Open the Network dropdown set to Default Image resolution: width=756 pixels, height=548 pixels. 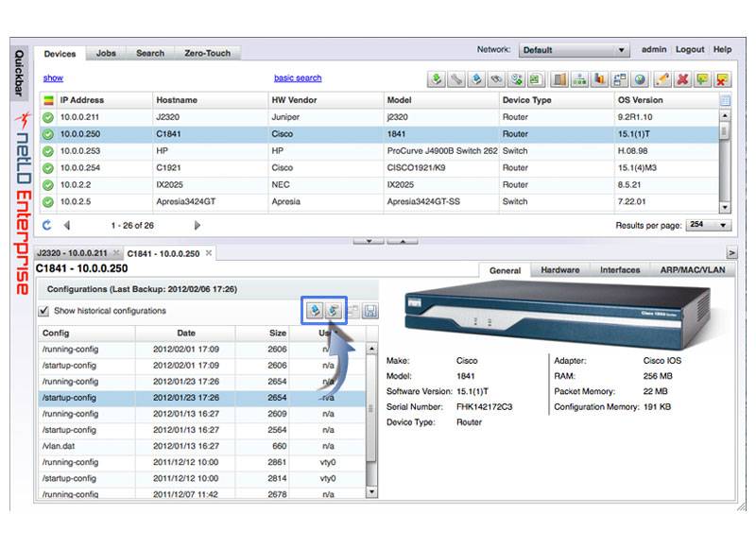[574, 50]
